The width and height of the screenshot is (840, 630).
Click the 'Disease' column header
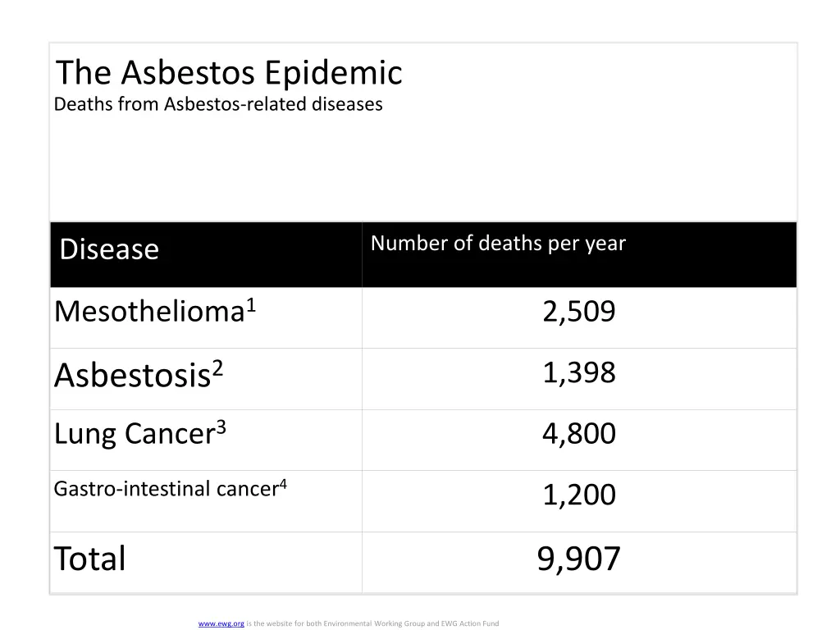click(109, 249)
